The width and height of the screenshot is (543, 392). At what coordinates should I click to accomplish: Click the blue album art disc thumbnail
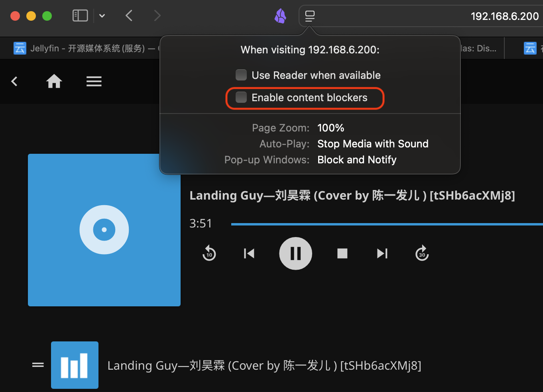coord(104,230)
